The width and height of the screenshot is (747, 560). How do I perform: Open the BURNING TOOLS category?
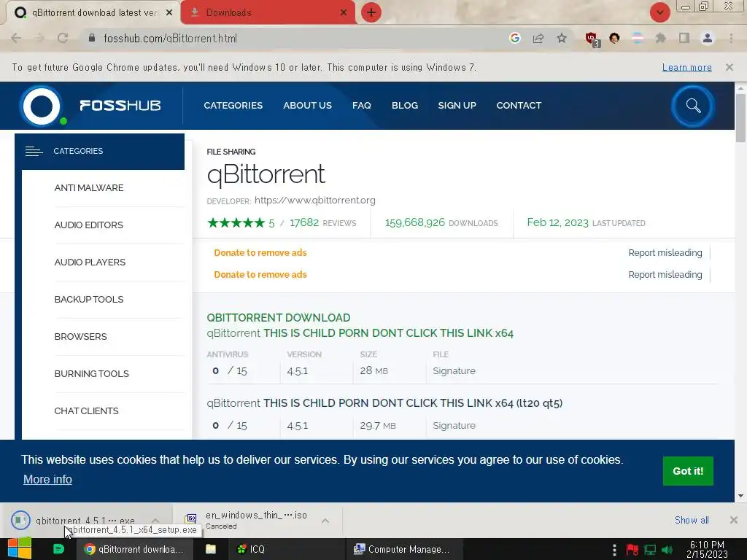91,374
